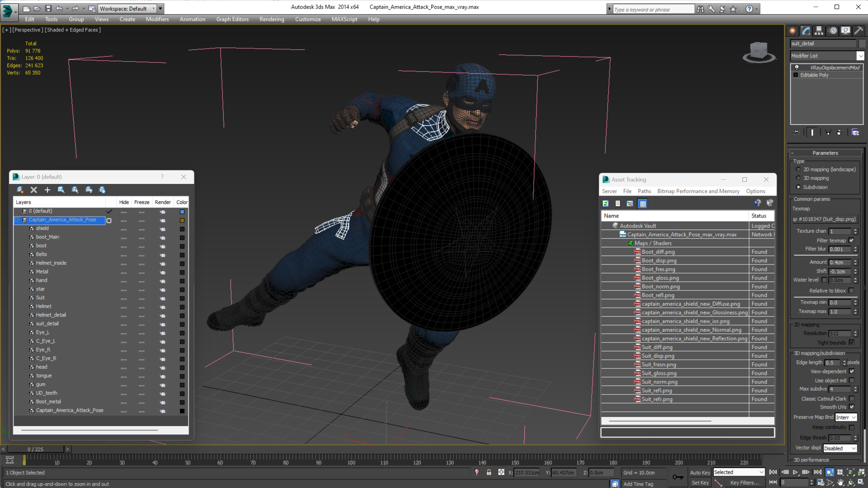Click the Selection Lock padlock icon

[489, 472]
